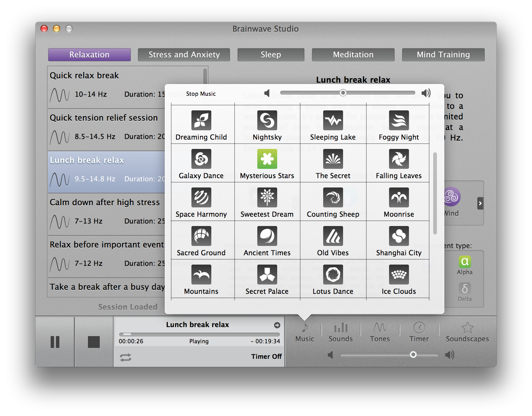The height and width of the screenshot is (416, 532).
Task: Select the Moonrise music icon
Action: pos(399,197)
